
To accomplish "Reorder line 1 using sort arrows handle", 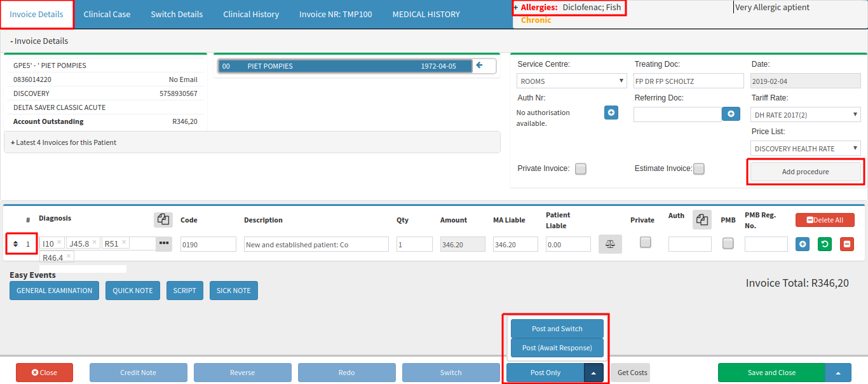I will click(x=16, y=244).
